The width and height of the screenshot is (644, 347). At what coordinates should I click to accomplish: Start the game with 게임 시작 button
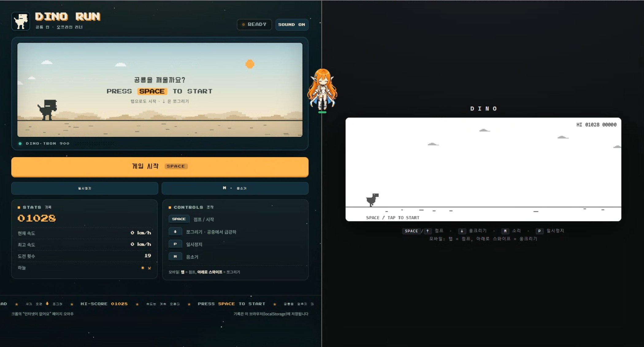coord(160,167)
